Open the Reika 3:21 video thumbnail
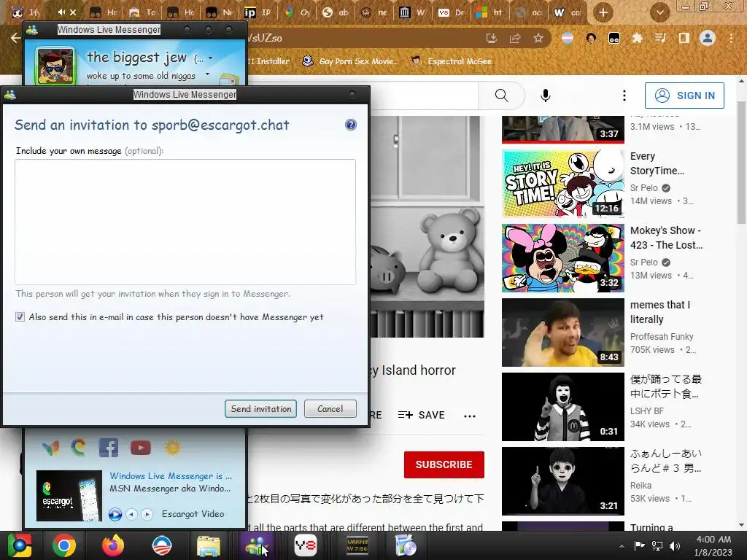Image resolution: width=747 pixels, height=560 pixels. 563,481
